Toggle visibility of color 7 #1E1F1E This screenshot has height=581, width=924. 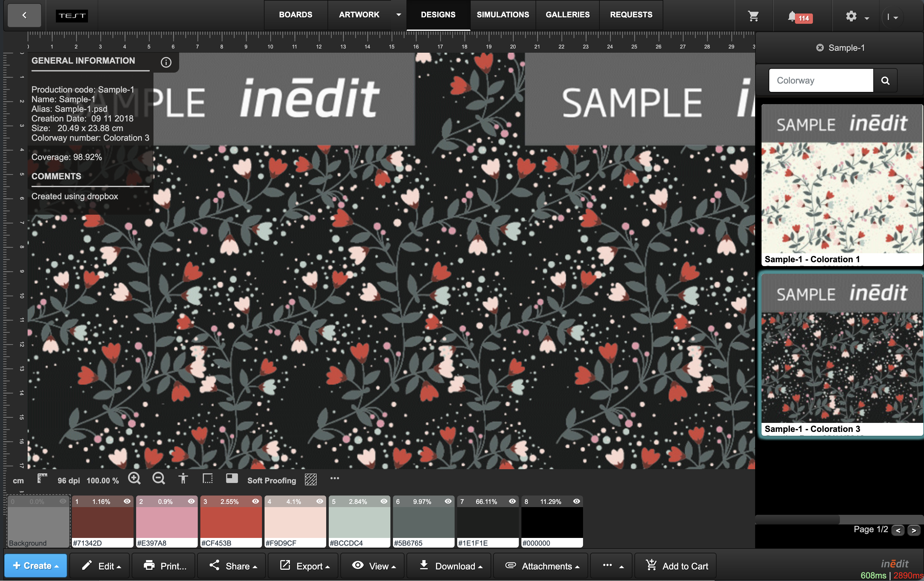click(x=512, y=501)
